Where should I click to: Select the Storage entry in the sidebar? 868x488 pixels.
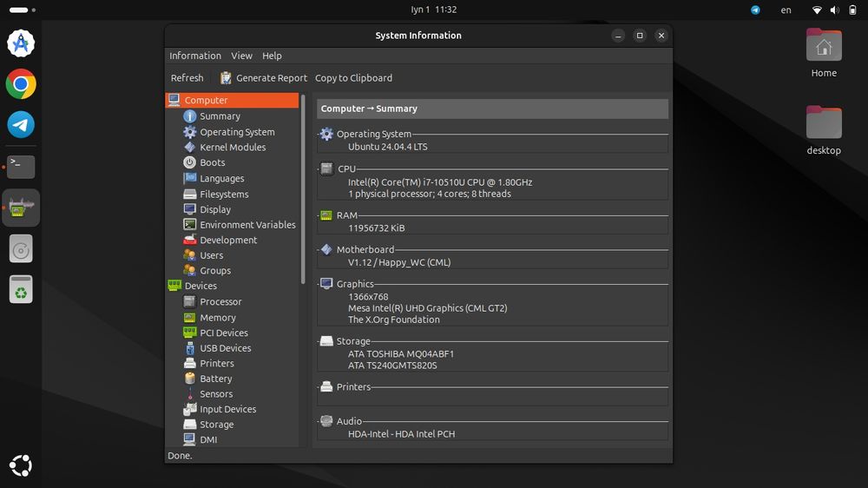pos(216,425)
